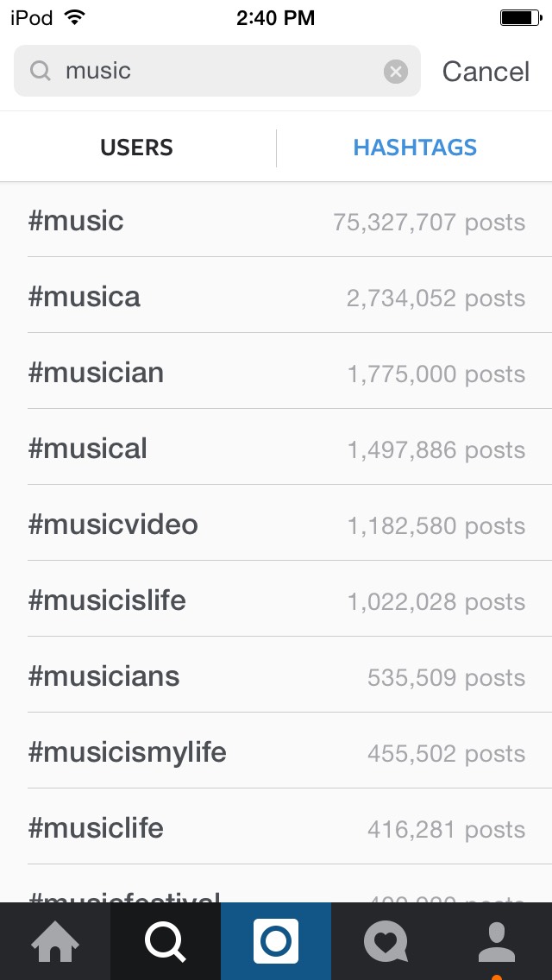
Task: Open the #musiclife hashtag
Action: [x=276, y=828]
